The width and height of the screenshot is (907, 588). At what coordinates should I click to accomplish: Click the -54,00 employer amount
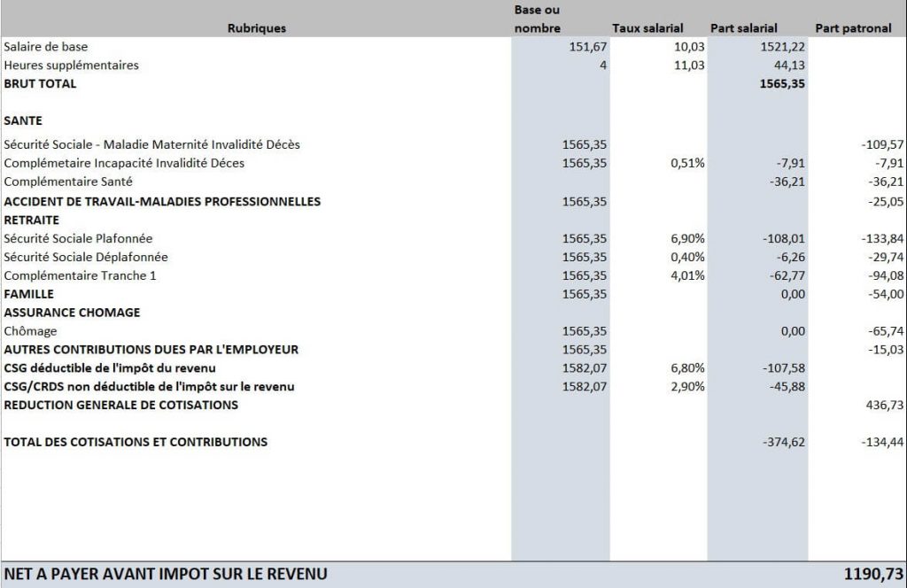(886, 294)
